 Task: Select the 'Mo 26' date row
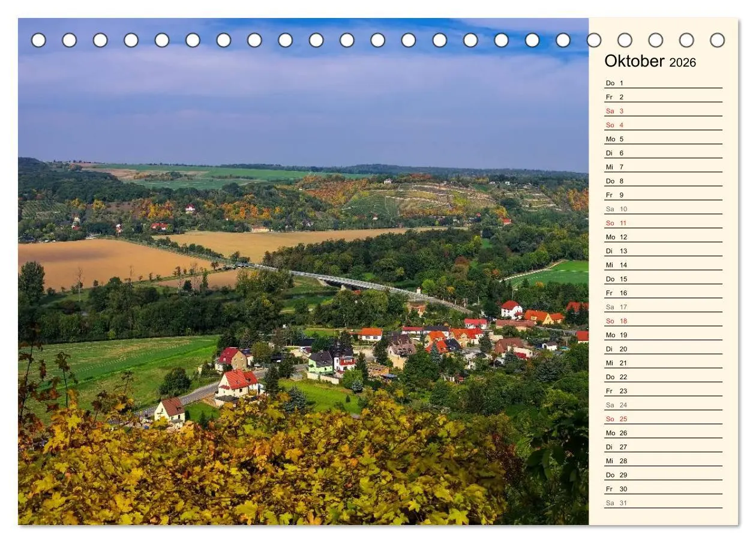pyautogui.click(x=663, y=433)
